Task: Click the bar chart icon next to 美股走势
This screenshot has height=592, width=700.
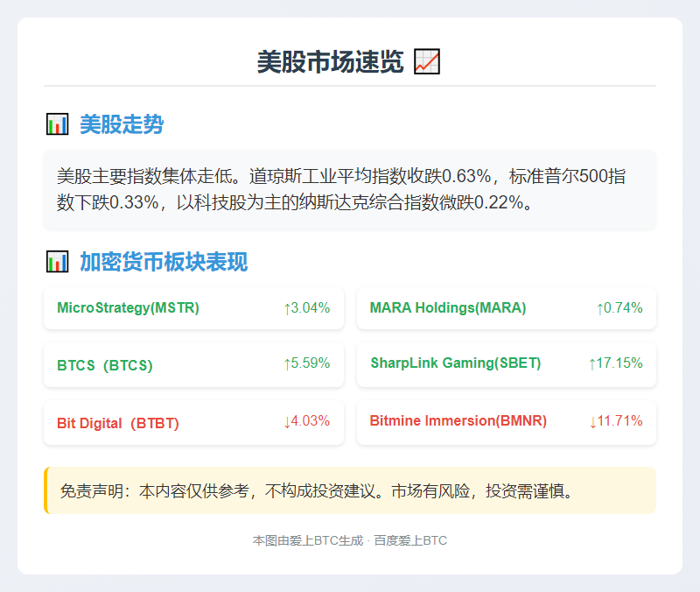Action: point(57,123)
